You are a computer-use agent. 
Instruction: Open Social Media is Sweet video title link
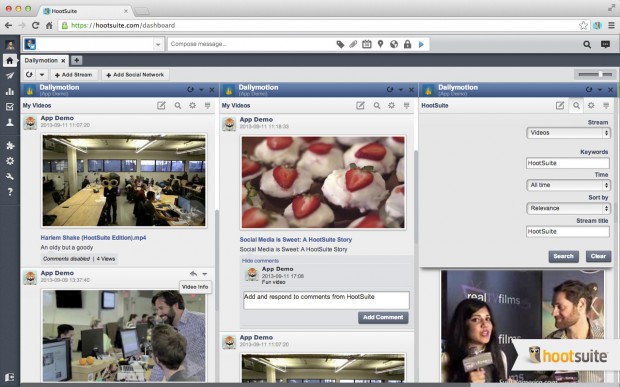[296, 240]
